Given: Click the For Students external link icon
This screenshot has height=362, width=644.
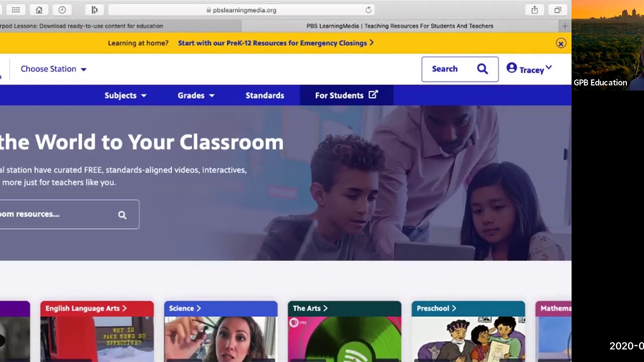Looking at the screenshot, I should pos(373,95).
